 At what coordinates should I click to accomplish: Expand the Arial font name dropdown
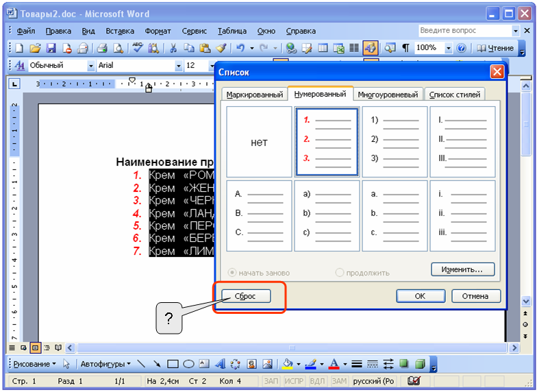pos(179,66)
